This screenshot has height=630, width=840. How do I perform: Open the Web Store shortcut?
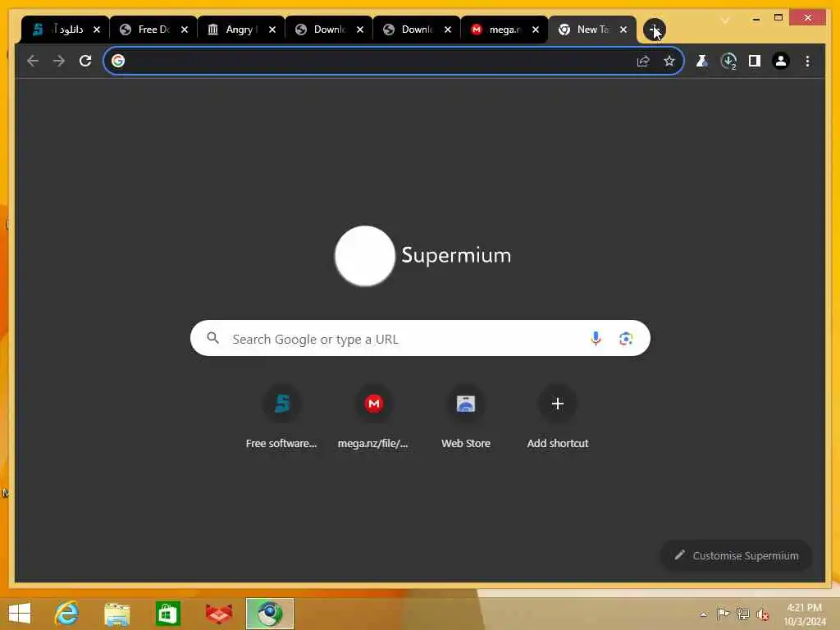[x=466, y=418]
